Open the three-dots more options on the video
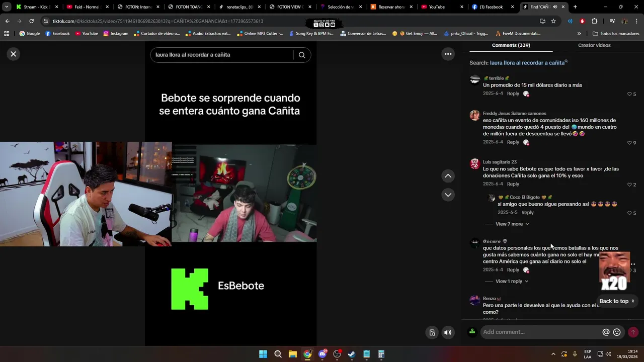This screenshot has height=362, width=644. pyautogui.click(x=448, y=54)
